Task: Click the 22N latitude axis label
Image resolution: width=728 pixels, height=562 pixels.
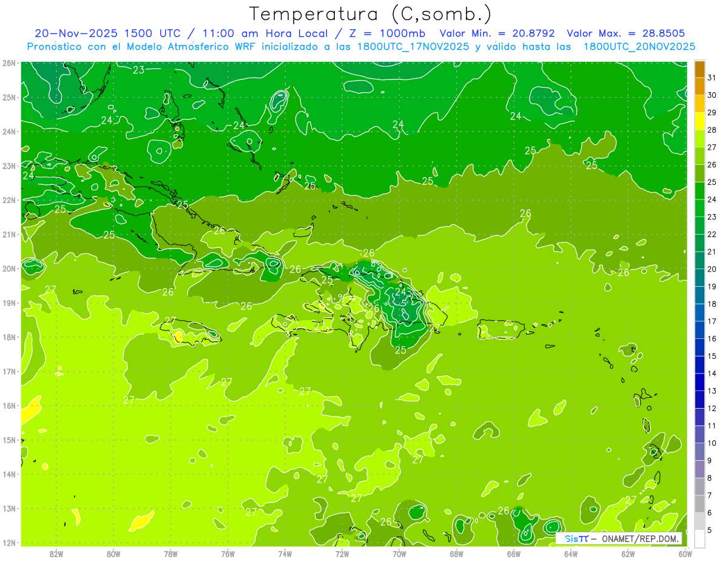Action: [9, 200]
